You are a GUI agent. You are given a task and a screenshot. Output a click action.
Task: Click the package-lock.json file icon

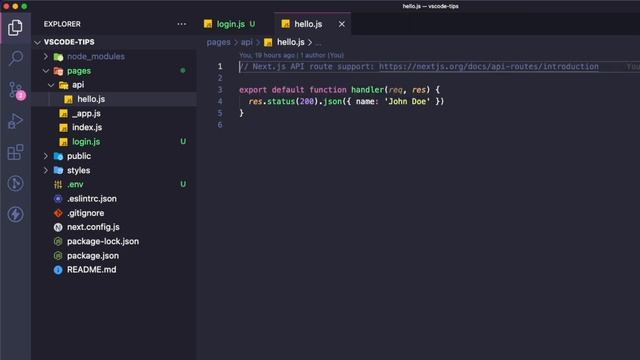click(58, 242)
